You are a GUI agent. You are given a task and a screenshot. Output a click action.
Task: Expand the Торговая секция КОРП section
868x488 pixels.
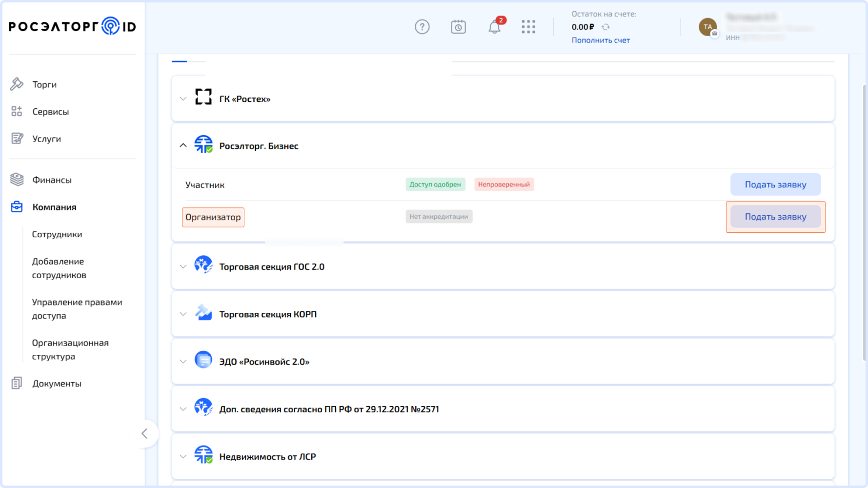[183, 314]
